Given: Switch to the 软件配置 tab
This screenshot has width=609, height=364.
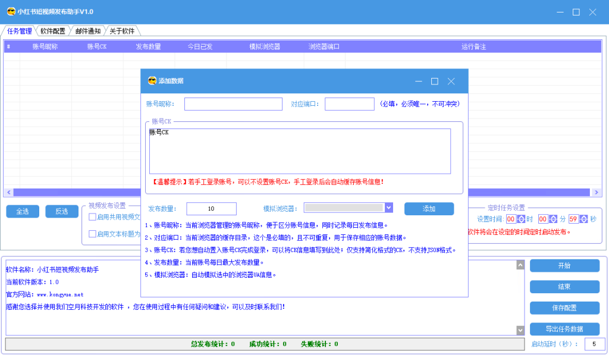Looking at the screenshot, I should (x=53, y=31).
